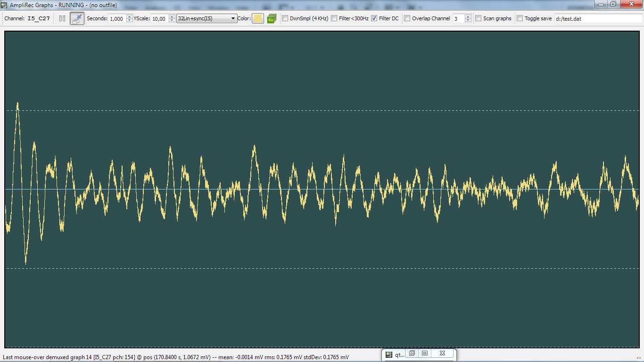This screenshot has height=362, width=644.
Task: Close the AmpliRec Graphs window
Action: click(x=631, y=4)
